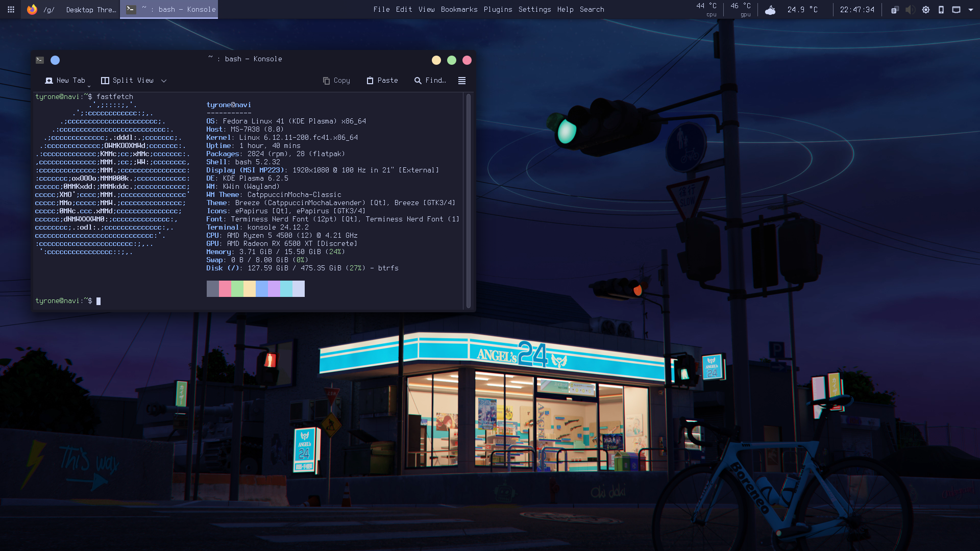Click the 'Uptime: 1 hour, 40 mins' line
This screenshot has width=980, height=551.
click(x=254, y=146)
